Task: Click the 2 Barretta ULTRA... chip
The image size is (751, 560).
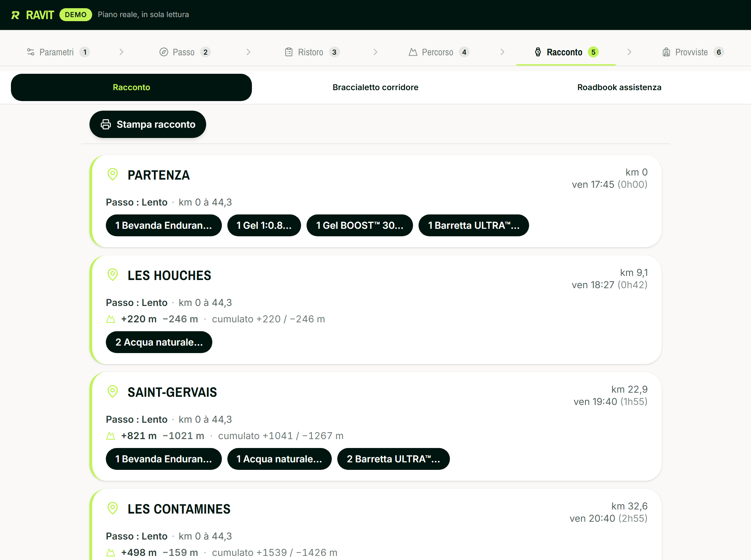Action: click(x=394, y=459)
